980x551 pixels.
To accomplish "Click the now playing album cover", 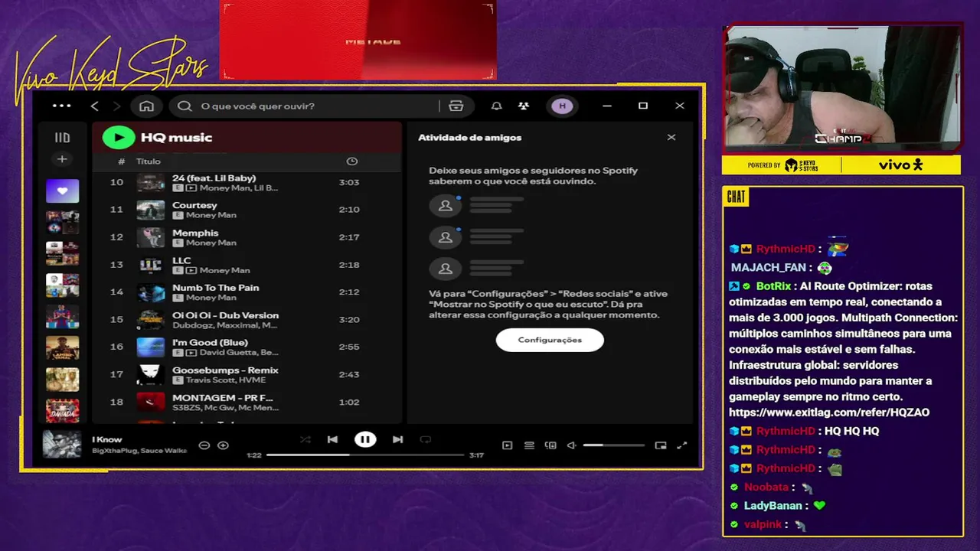I will [61, 444].
